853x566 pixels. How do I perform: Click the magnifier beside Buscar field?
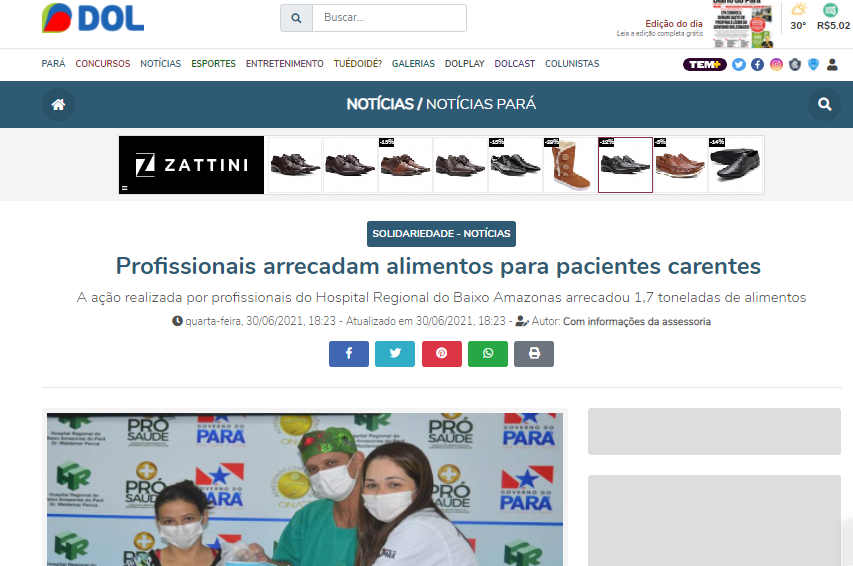coord(296,18)
